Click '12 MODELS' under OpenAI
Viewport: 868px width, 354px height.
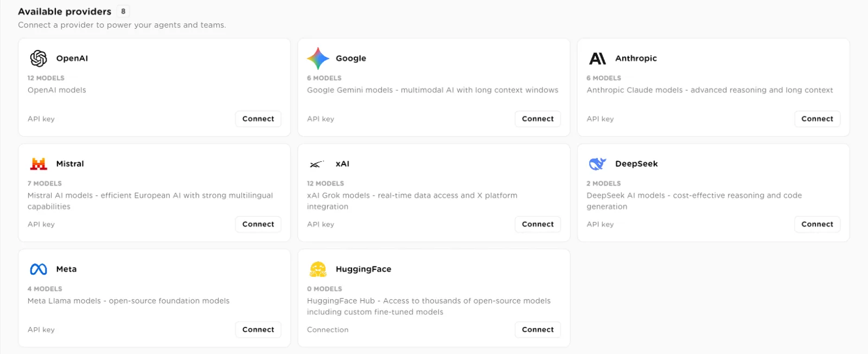pos(46,78)
